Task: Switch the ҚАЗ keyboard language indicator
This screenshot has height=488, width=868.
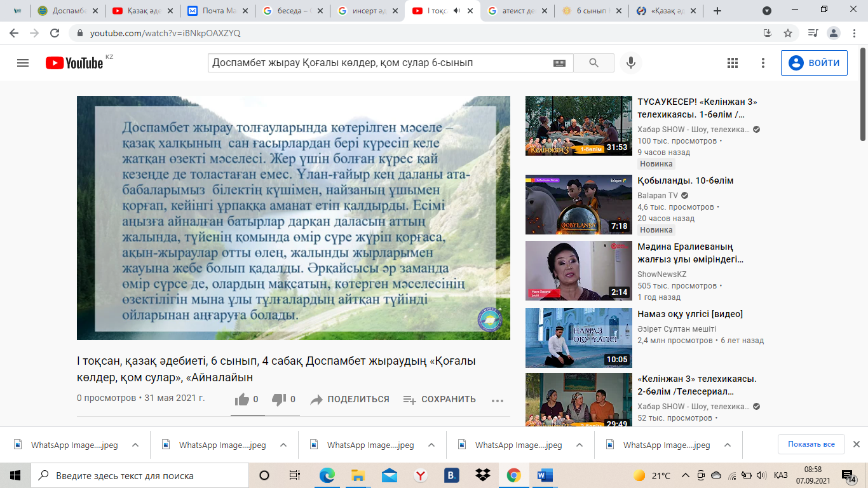Action: [x=781, y=475]
